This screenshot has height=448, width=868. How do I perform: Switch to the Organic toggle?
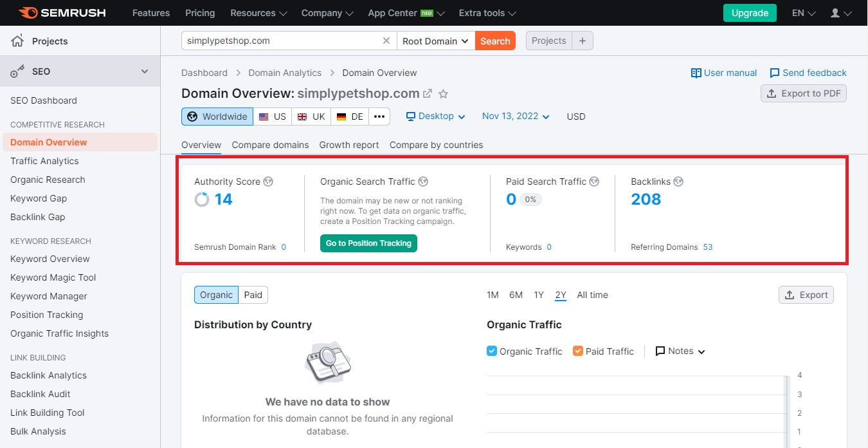coord(216,295)
